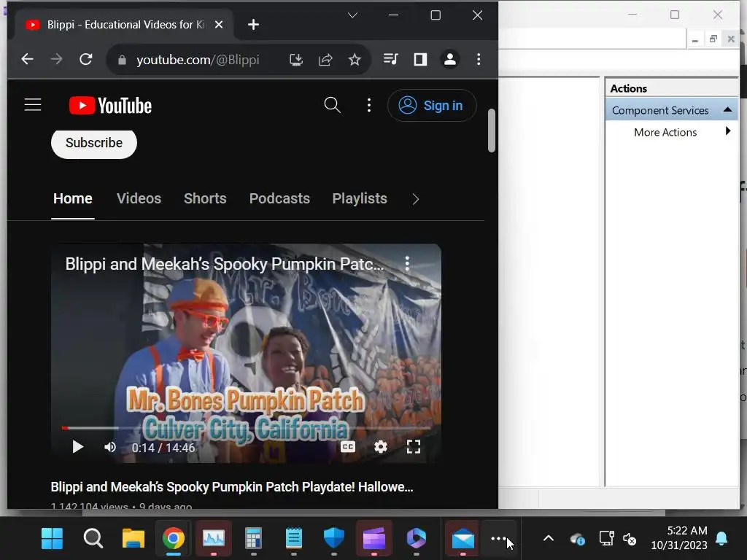Collapse the Component Services actions section
Viewport: 747px width, 560px height.
coord(727,110)
